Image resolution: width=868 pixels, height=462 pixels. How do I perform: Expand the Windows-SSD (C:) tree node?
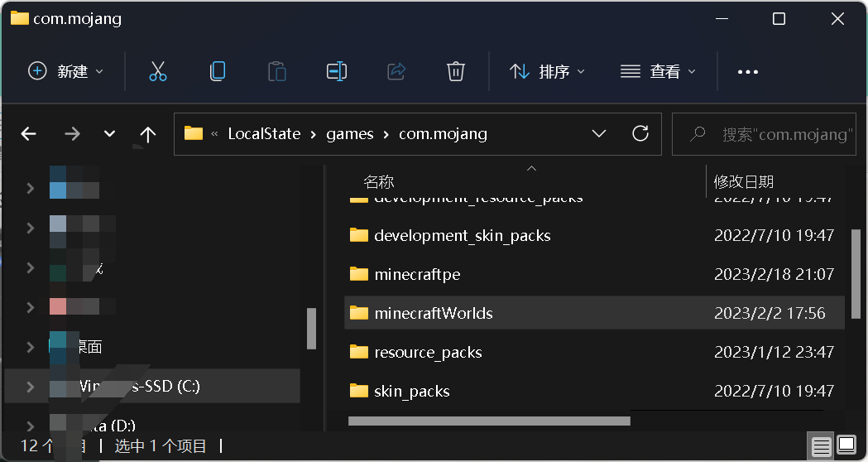(31, 386)
